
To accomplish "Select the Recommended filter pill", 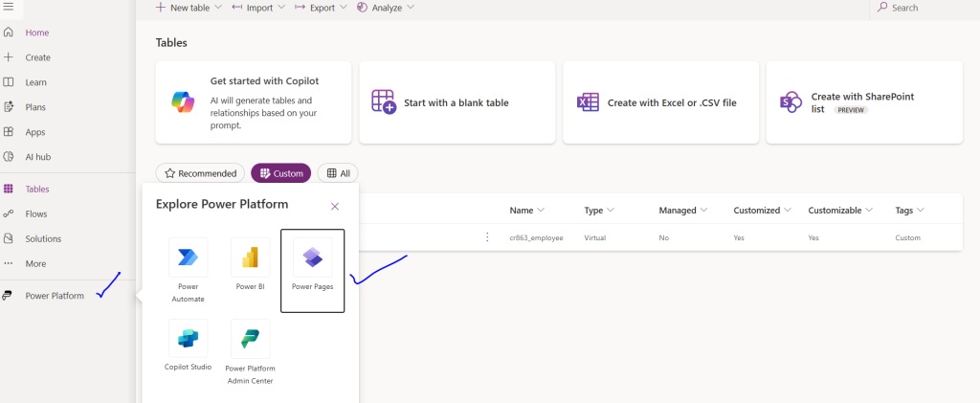I will pyautogui.click(x=200, y=173).
